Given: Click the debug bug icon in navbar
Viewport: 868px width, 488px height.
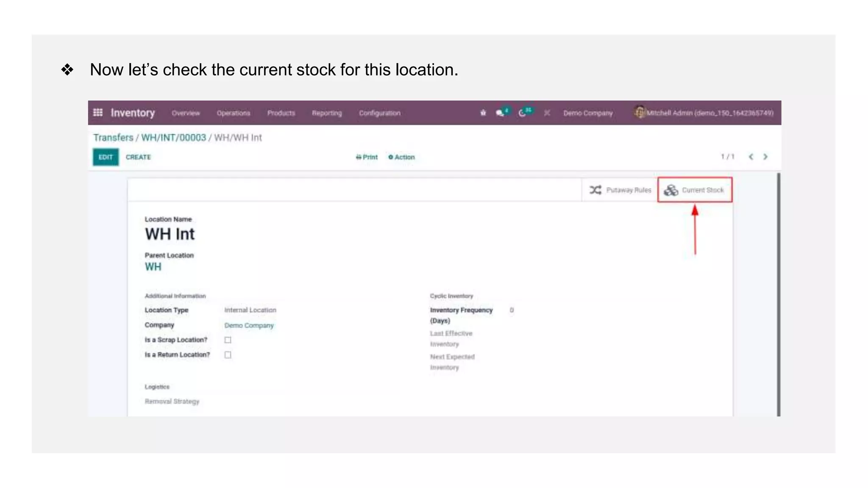Looking at the screenshot, I should tap(483, 113).
